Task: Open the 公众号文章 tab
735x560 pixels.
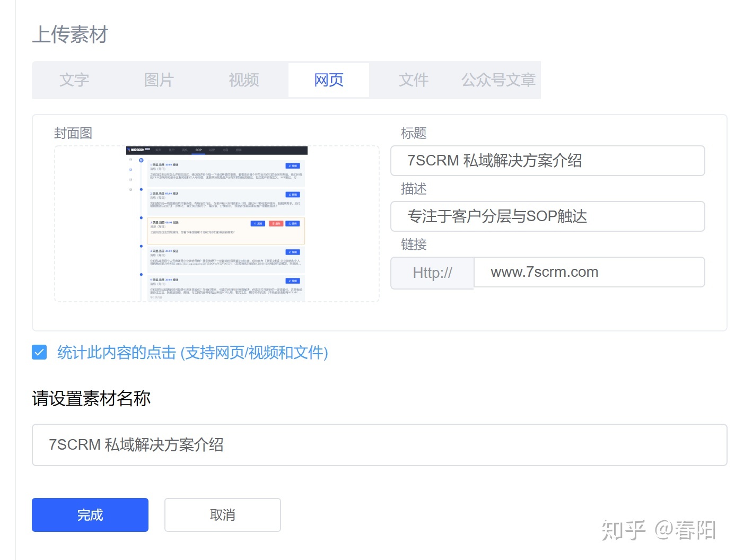Action: (498, 80)
